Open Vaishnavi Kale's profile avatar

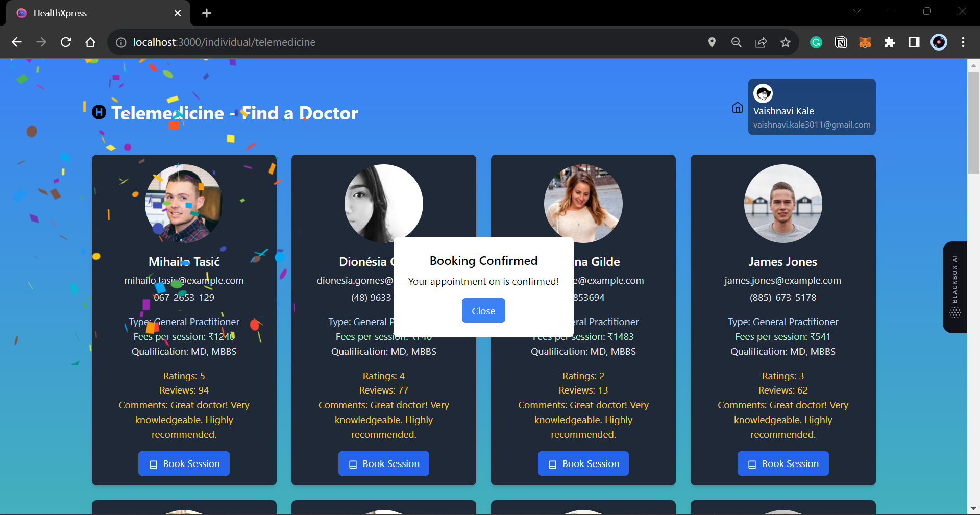pos(763,93)
